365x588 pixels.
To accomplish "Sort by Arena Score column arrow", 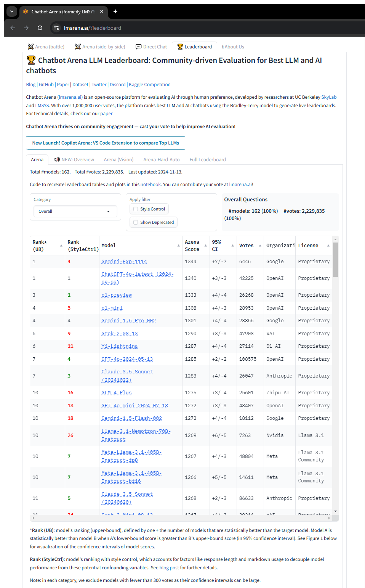I will click(206, 246).
